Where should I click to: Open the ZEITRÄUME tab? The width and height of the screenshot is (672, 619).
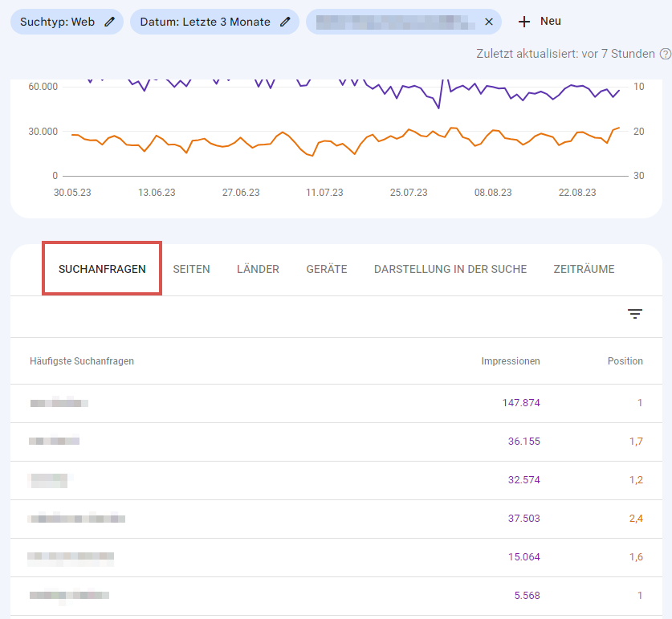pos(584,269)
